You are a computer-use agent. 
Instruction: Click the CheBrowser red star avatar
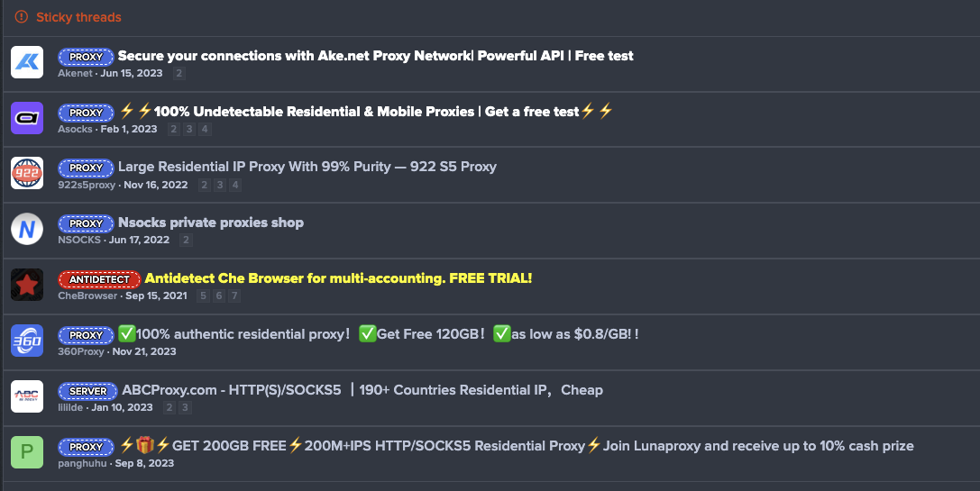coord(27,285)
